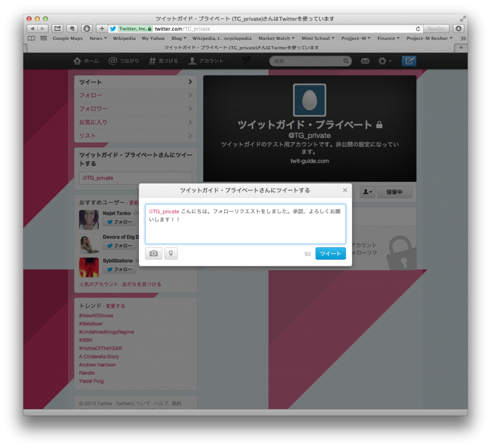Screen dimensions: 491x448
Task: Open the twit-guide.com profile link
Action: click(310, 161)
